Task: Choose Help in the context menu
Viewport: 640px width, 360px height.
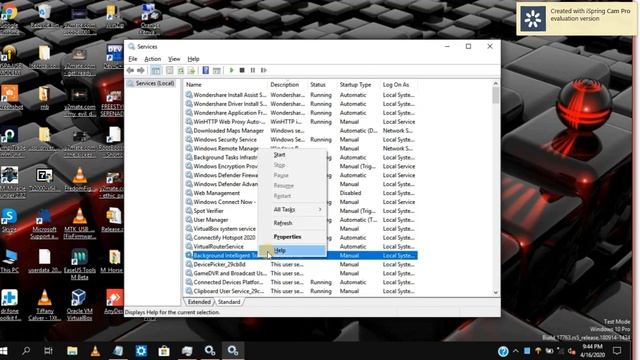Action: coord(292,250)
